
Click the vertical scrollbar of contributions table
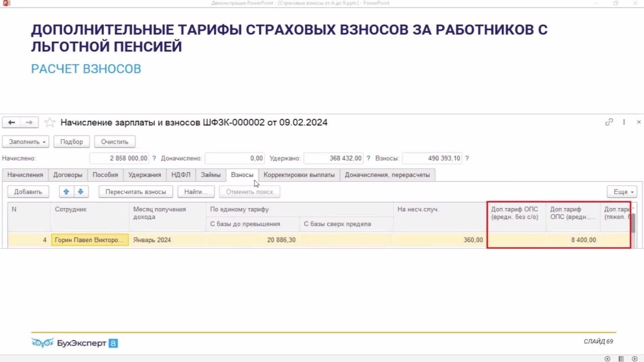point(633,223)
